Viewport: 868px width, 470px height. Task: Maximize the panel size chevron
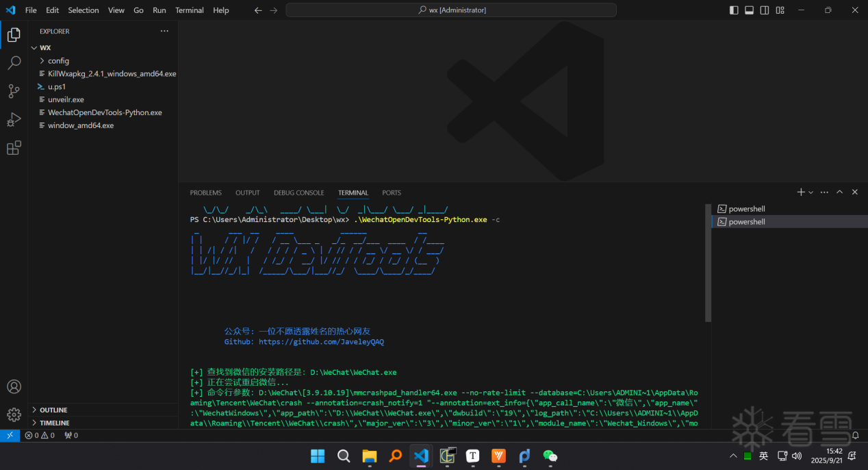point(839,193)
